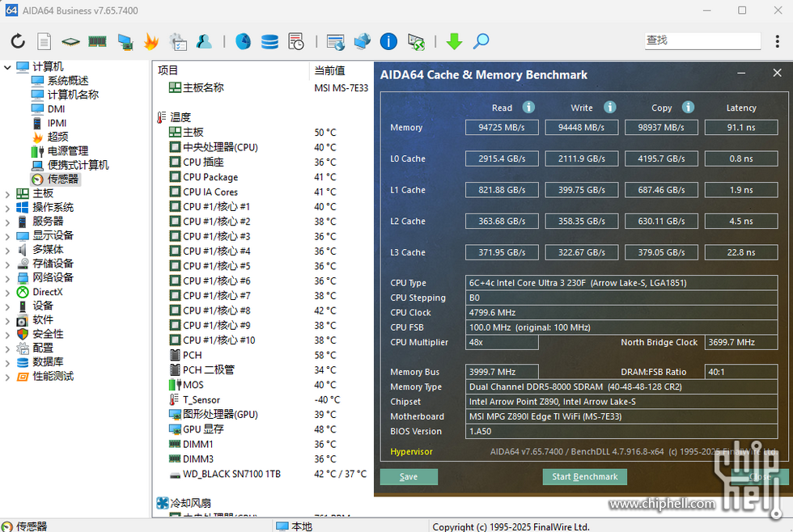This screenshot has height=532, width=793.
Task: Expand the 服务器 tree node
Action: (x=7, y=222)
